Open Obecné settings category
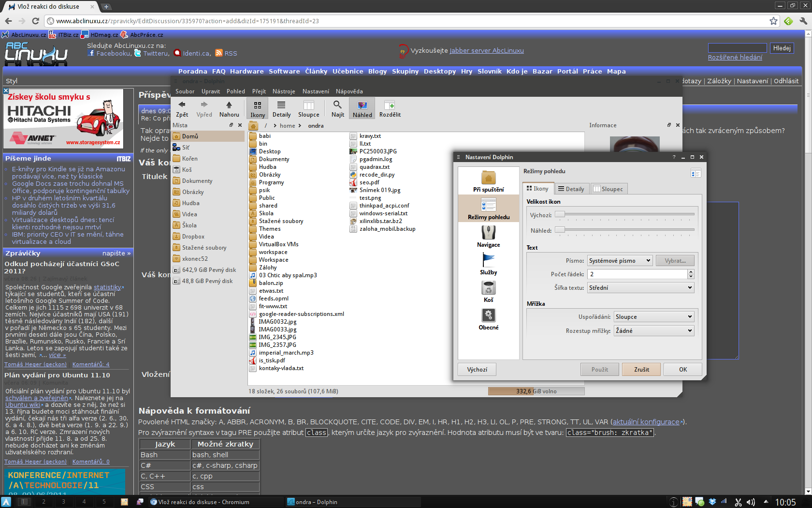This screenshot has width=812, height=508. pos(488,319)
